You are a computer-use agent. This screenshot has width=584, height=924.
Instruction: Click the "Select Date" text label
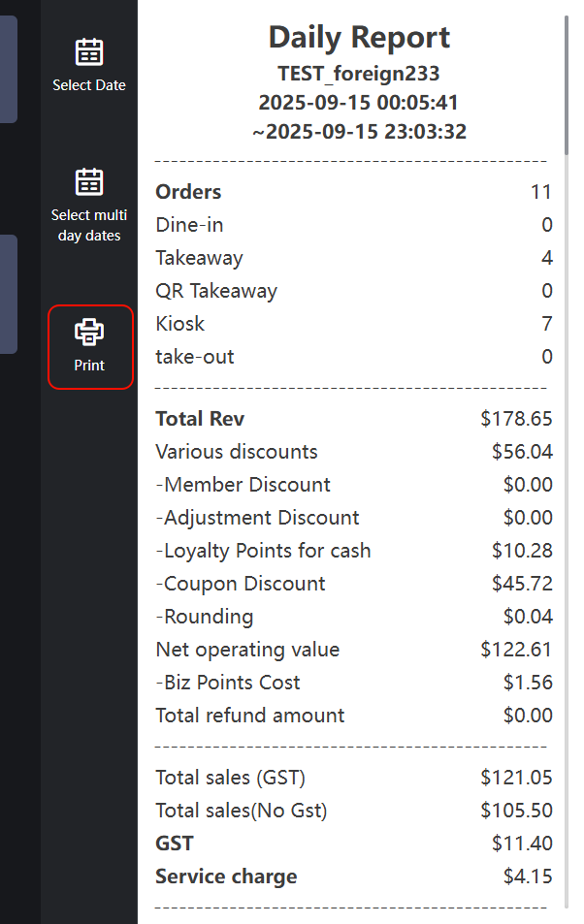tap(89, 85)
